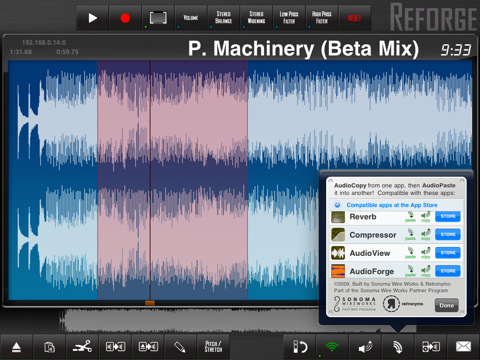This screenshot has width=480, height=360.
Task: Click the email envelope icon
Action: 463,347
